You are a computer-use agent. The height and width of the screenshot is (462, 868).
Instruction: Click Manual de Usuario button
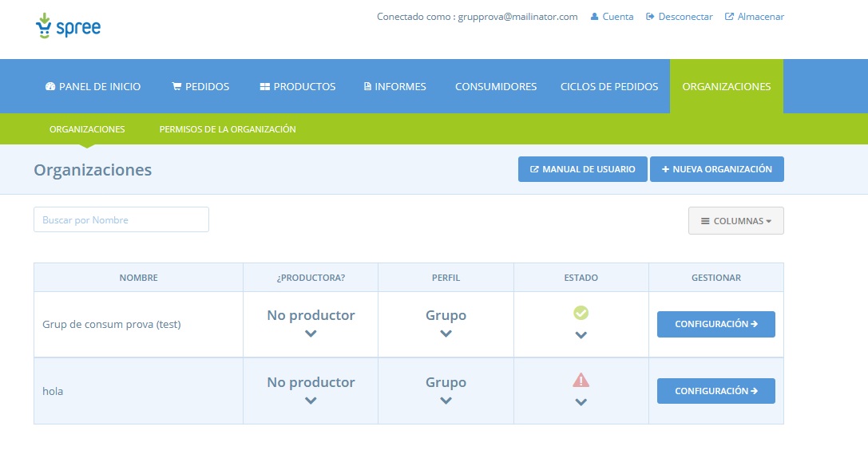pyautogui.click(x=582, y=169)
